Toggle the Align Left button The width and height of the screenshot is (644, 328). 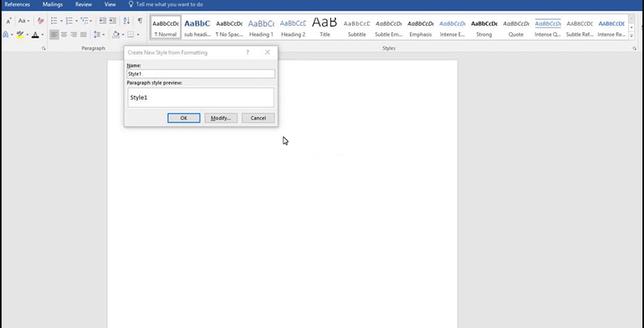[54, 35]
